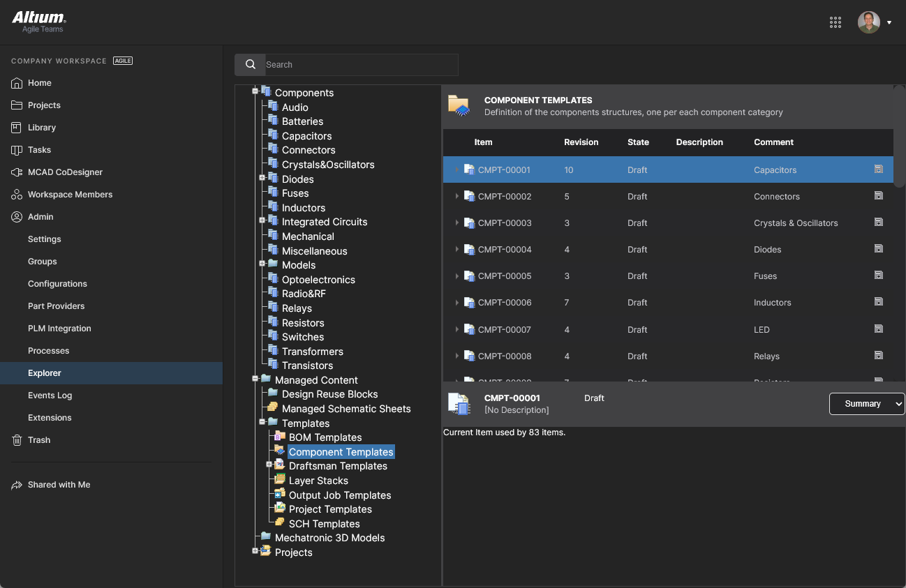Expand the CMPT-00003 table row
906x588 pixels.
pyautogui.click(x=456, y=223)
